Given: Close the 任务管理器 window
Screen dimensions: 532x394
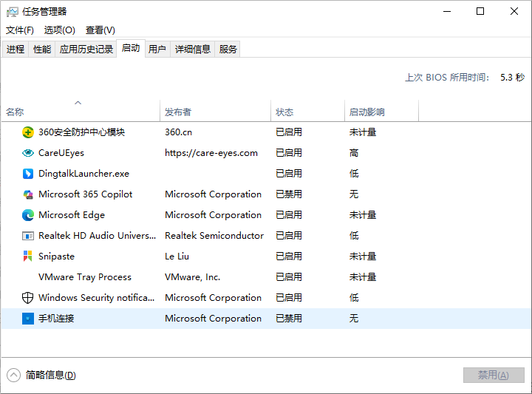Looking at the screenshot, I should (514, 12).
